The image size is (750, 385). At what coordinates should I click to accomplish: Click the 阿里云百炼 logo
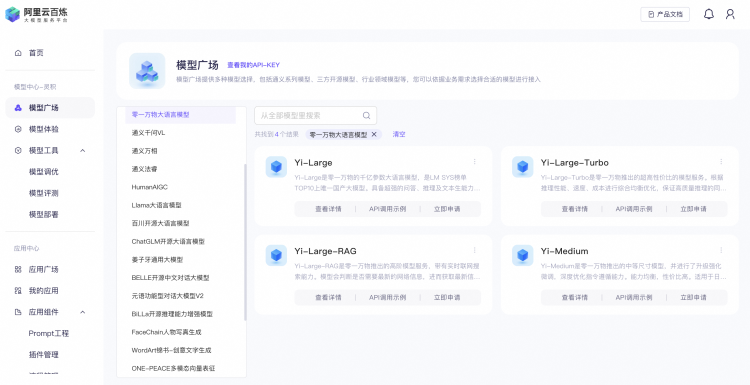(37, 14)
